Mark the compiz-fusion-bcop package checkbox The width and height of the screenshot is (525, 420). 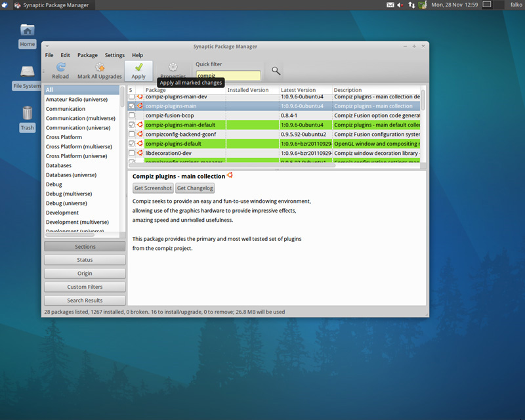131,115
